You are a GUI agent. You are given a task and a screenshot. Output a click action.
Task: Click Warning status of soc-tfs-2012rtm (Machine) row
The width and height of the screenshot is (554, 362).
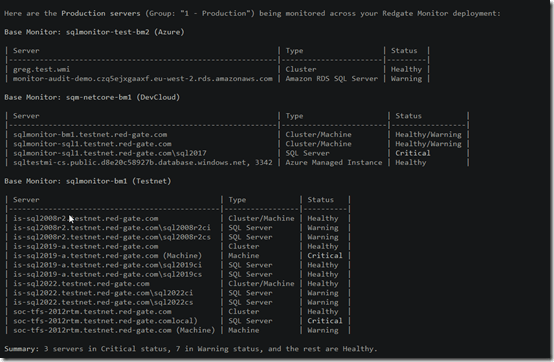coord(323,330)
